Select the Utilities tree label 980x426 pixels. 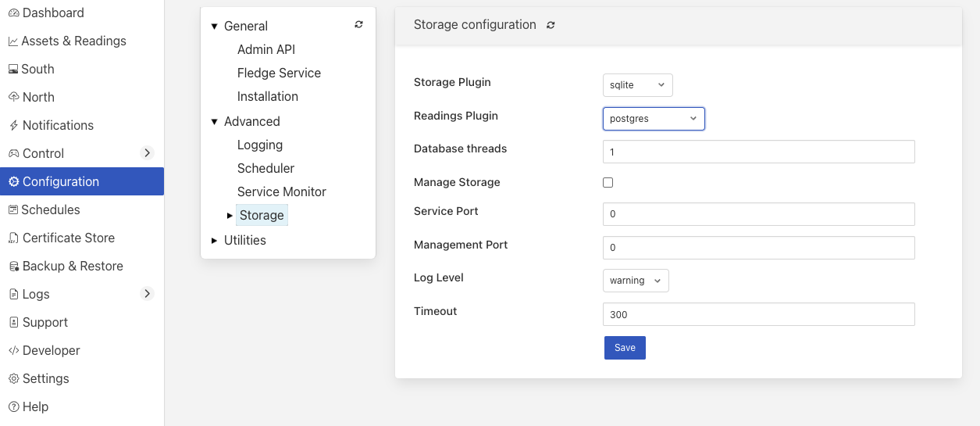[x=245, y=240]
